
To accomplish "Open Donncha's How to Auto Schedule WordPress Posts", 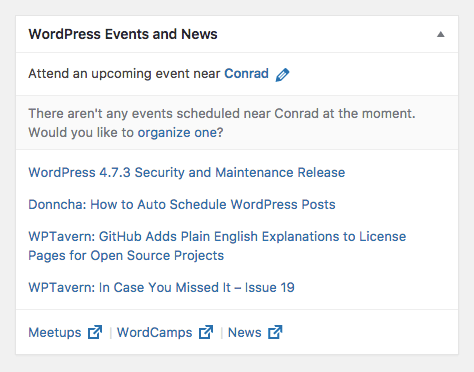I will (x=182, y=204).
